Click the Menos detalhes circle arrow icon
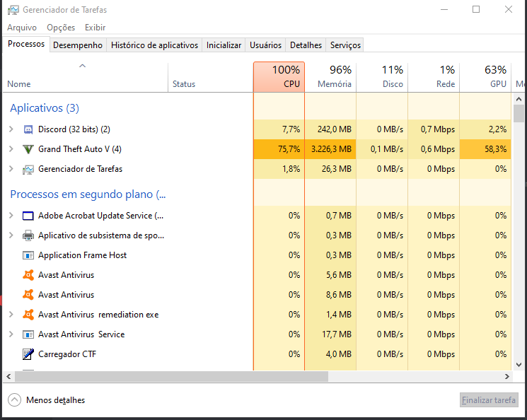The image size is (527, 420). [x=14, y=399]
